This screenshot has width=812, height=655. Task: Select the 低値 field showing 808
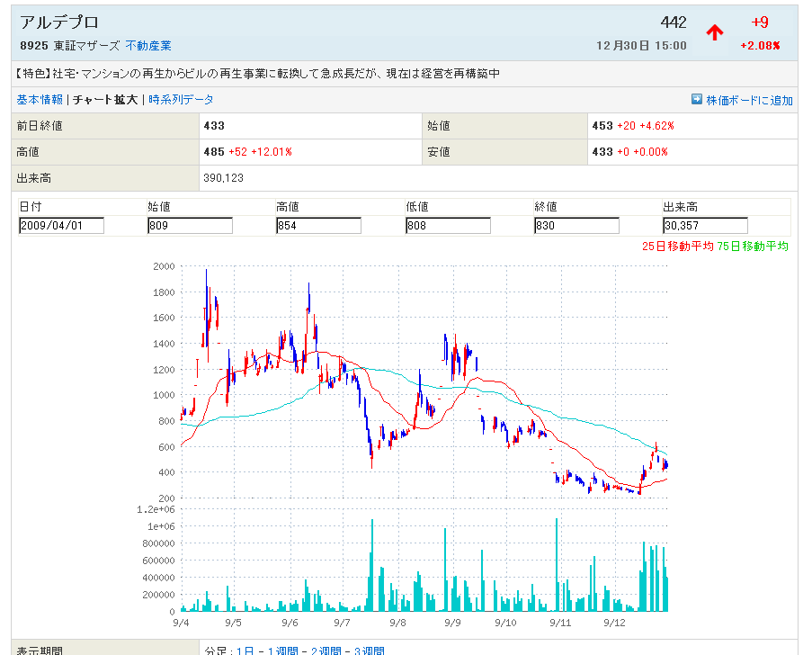coord(448,226)
